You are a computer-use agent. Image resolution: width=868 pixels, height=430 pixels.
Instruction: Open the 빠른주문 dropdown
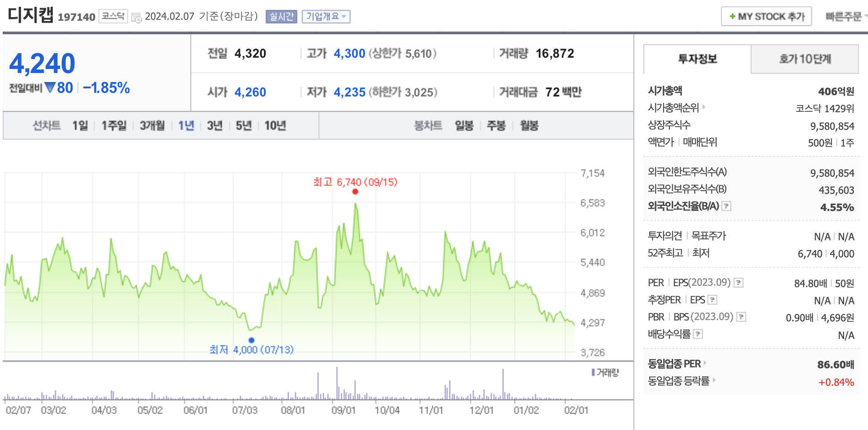point(846,17)
